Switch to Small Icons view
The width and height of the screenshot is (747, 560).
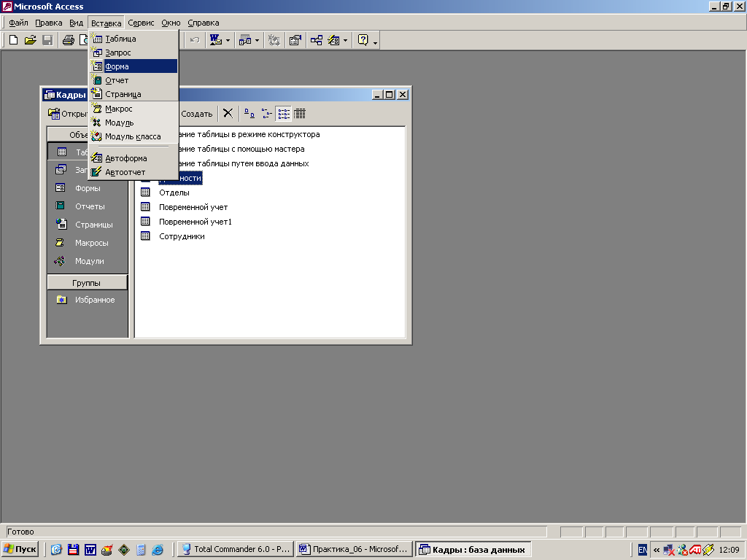click(267, 113)
